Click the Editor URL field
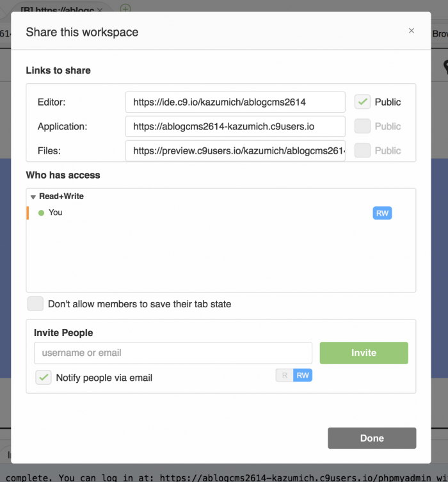The height and width of the screenshot is (482, 448). [x=236, y=102]
